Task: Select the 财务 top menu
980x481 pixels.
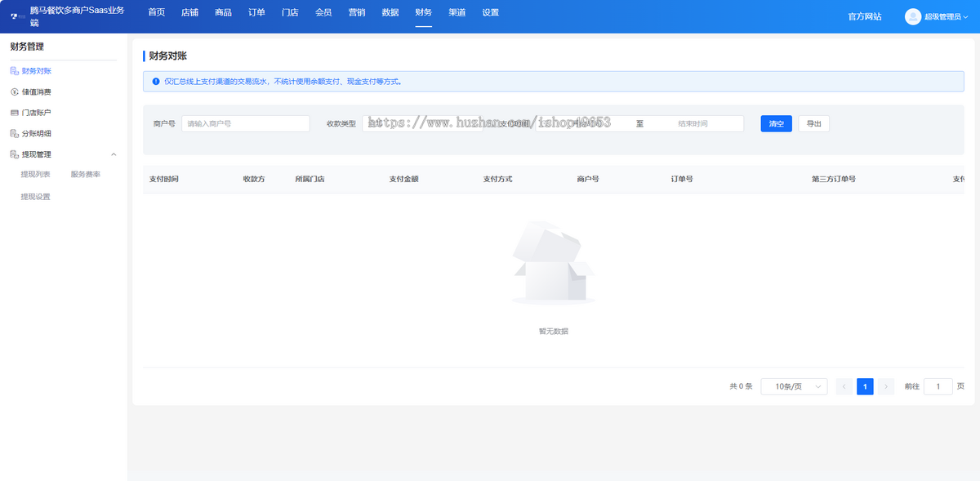Action: pyautogui.click(x=424, y=12)
